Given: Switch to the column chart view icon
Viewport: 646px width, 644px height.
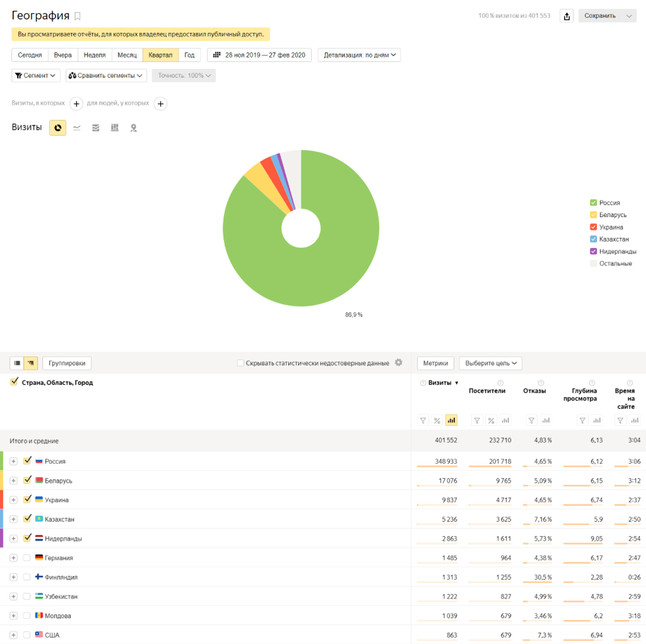Looking at the screenshot, I should [x=115, y=128].
